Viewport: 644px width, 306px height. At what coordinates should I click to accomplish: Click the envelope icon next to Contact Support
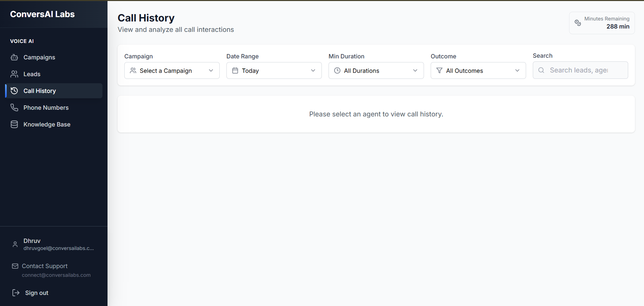click(15, 266)
